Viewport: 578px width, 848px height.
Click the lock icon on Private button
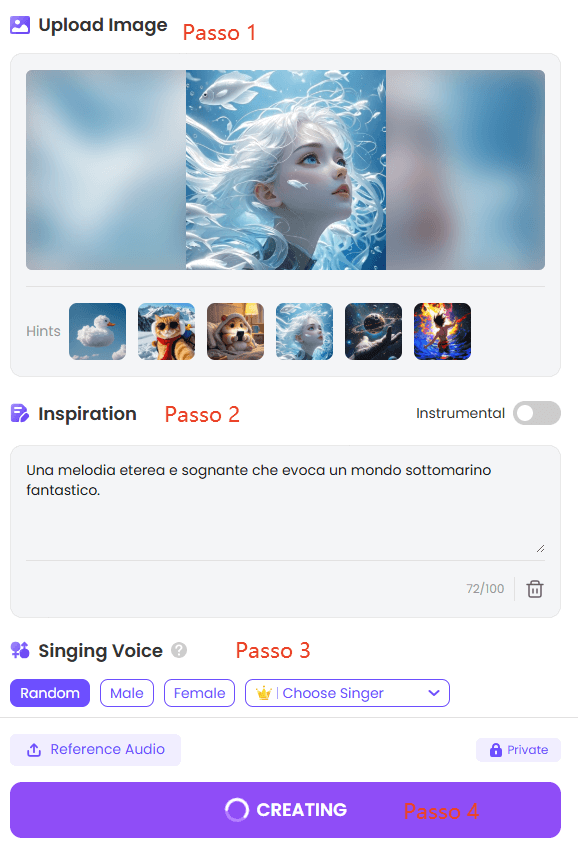coord(495,750)
